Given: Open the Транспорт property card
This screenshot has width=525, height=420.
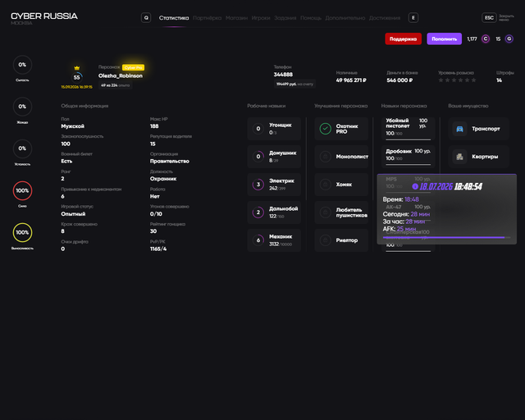Looking at the screenshot, I should point(479,129).
